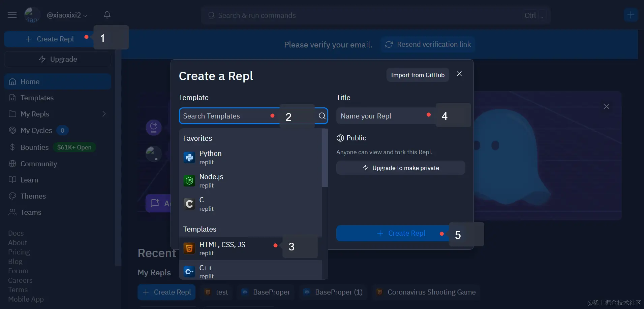The width and height of the screenshot is (644, 309).
Task: Click the Upgrade button in sidebar
Action: [58, 59]
